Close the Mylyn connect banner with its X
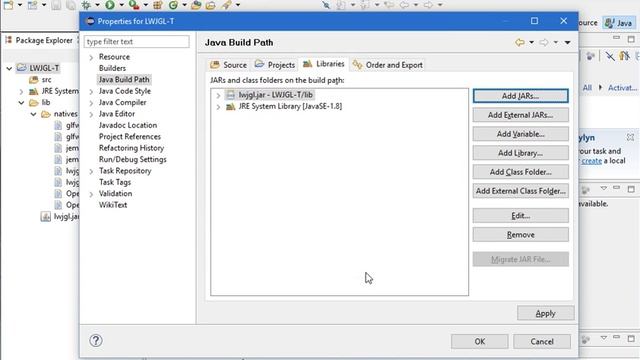 pyautogui.click(x=630, y=137)
